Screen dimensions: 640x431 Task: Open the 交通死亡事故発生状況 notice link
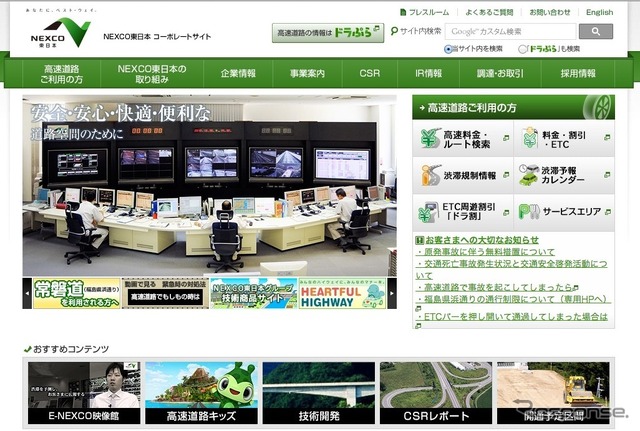coord(511,269)
